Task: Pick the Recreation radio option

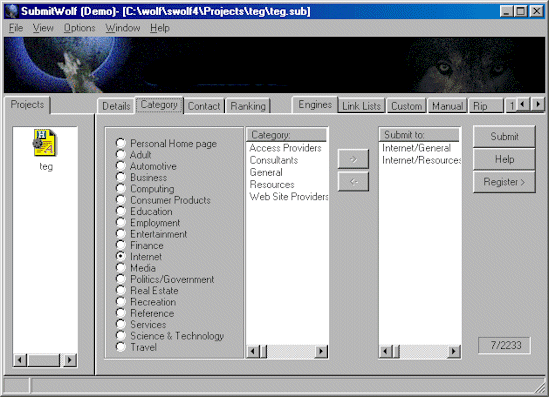Action: pos(121,301)
